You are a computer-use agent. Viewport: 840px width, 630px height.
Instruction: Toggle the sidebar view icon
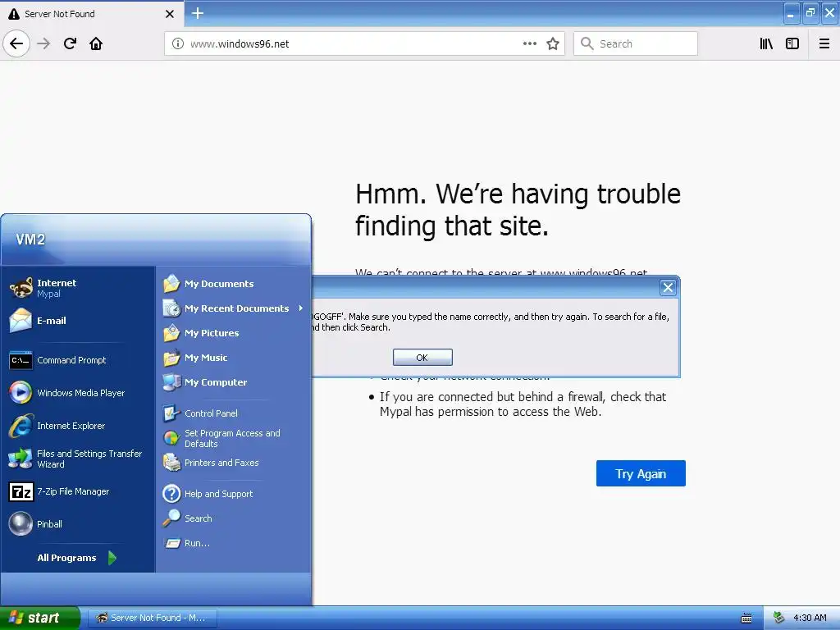[792, 43]
